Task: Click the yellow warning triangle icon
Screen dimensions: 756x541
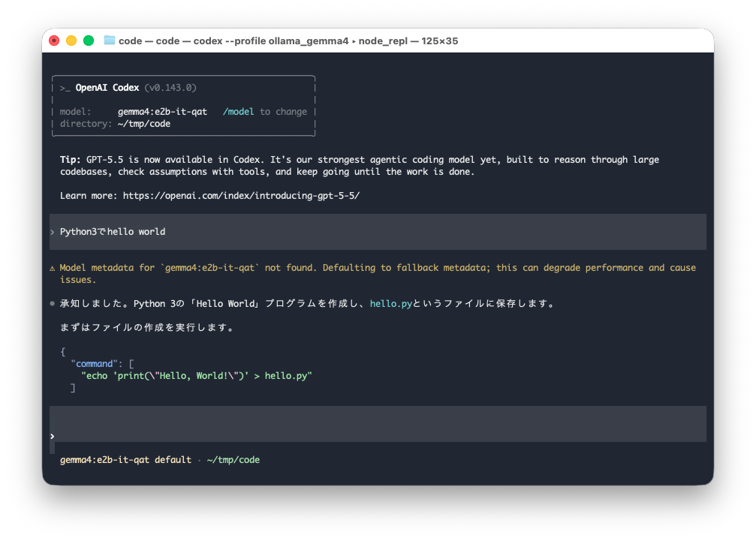Action: click(52, 269)
